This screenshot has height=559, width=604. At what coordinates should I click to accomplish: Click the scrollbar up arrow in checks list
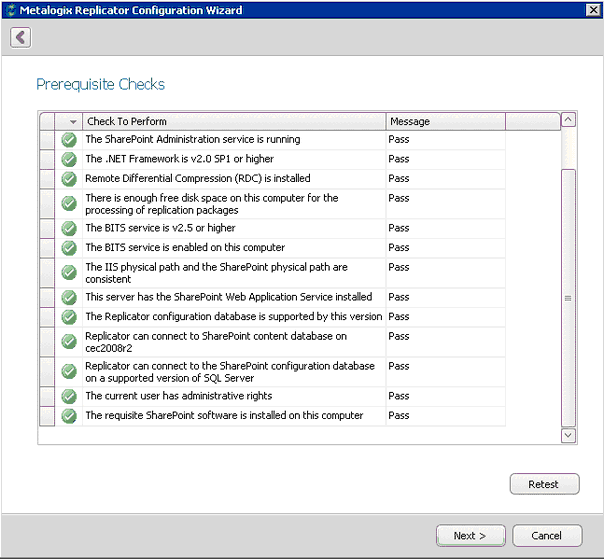tap(568, 120)
